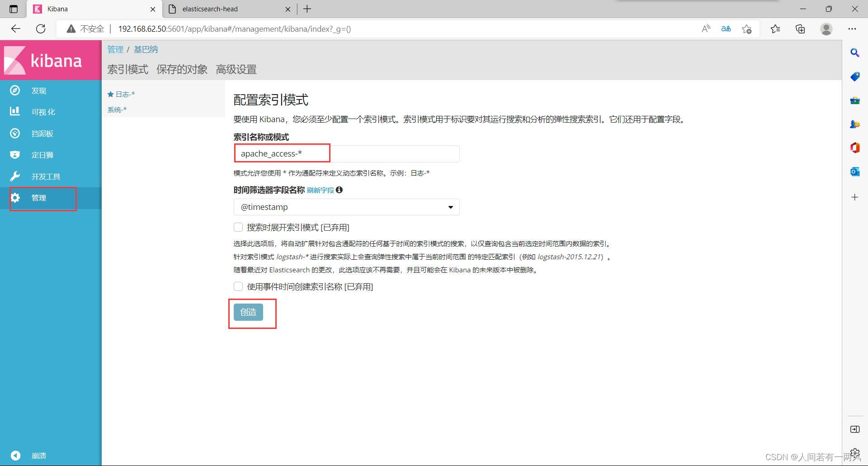Screen dimensions: 868x466
Task: Open the @timestamp time filter dropdown
Action: 346,207
